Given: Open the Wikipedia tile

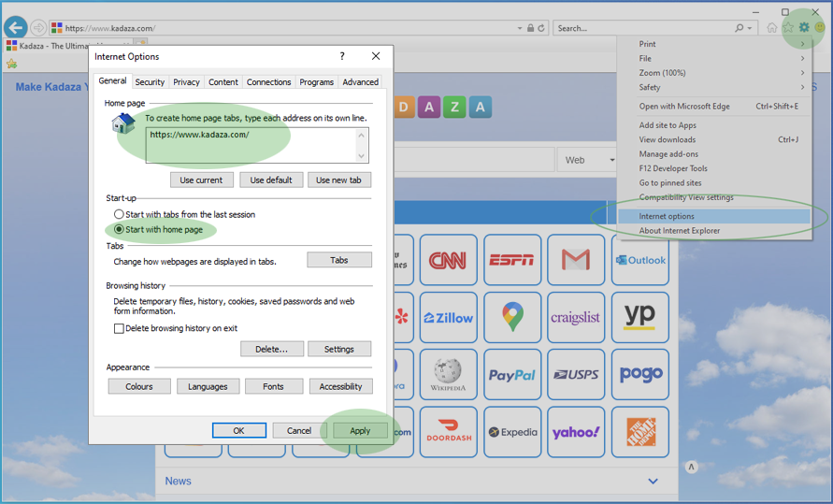Looking at the screenshot, I should click(x=449, y=374).
